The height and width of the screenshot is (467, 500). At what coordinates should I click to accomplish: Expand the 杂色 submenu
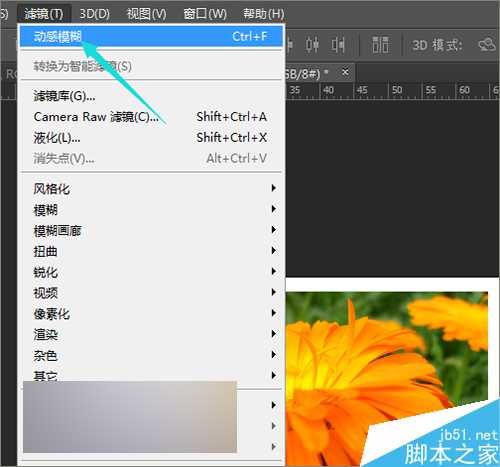[151, 355]
